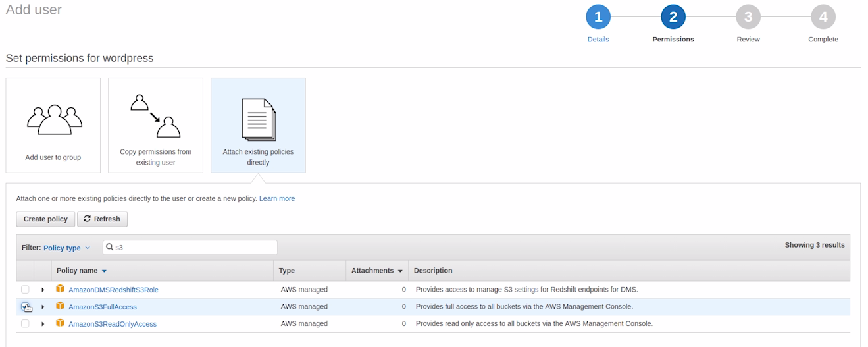868x347 pixels.
Task: Go to step 1 Details circle
Action: point(598,17)
